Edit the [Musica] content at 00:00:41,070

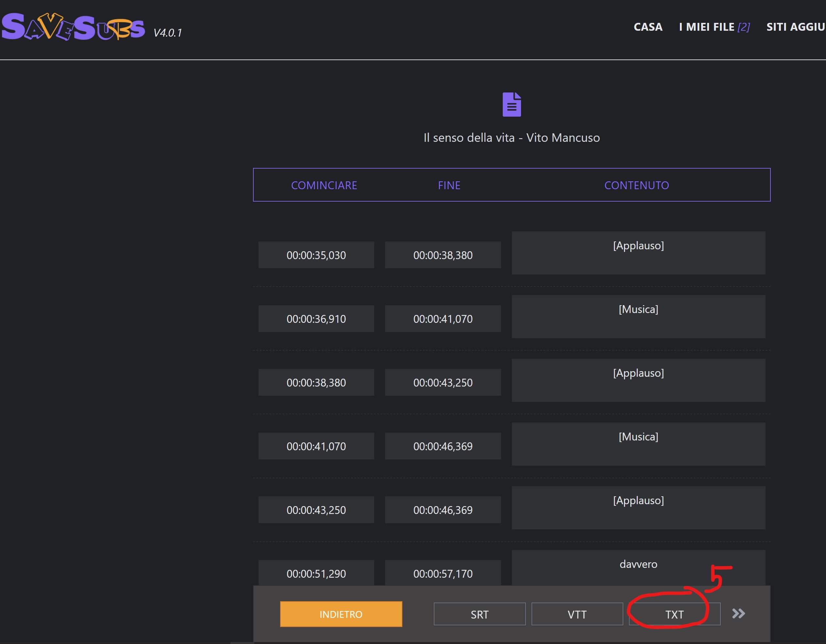click(x=638, y=444)
